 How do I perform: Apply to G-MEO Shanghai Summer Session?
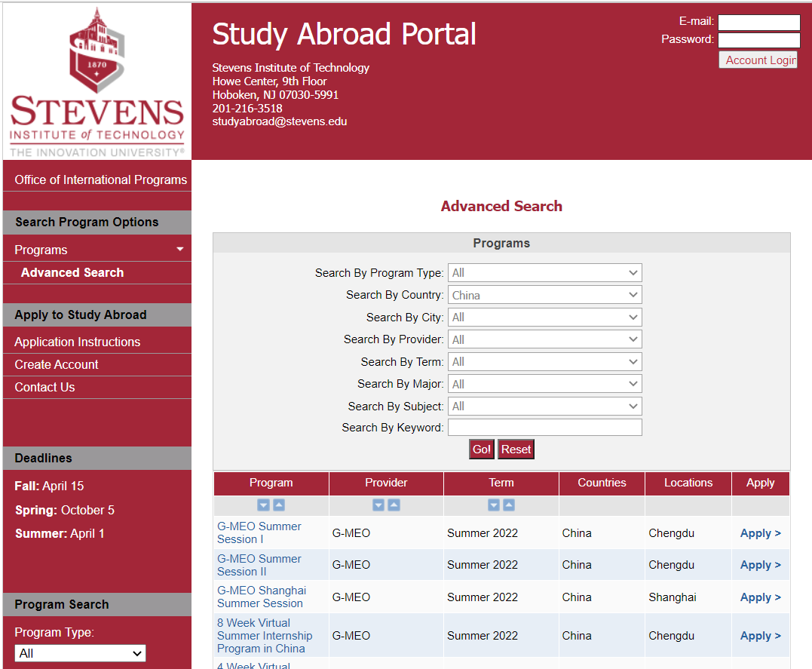click(x=760, y=597)
